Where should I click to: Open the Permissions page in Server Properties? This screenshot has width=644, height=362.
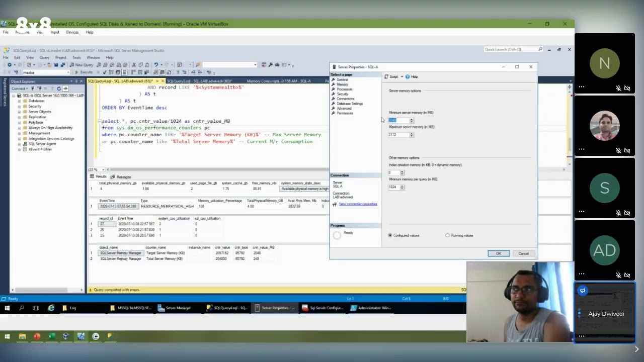[x=345, y=113]
